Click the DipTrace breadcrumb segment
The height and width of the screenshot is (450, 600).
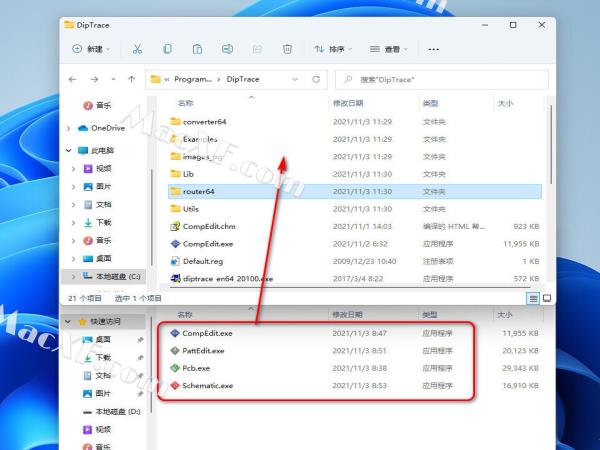[x=243, y=79]
